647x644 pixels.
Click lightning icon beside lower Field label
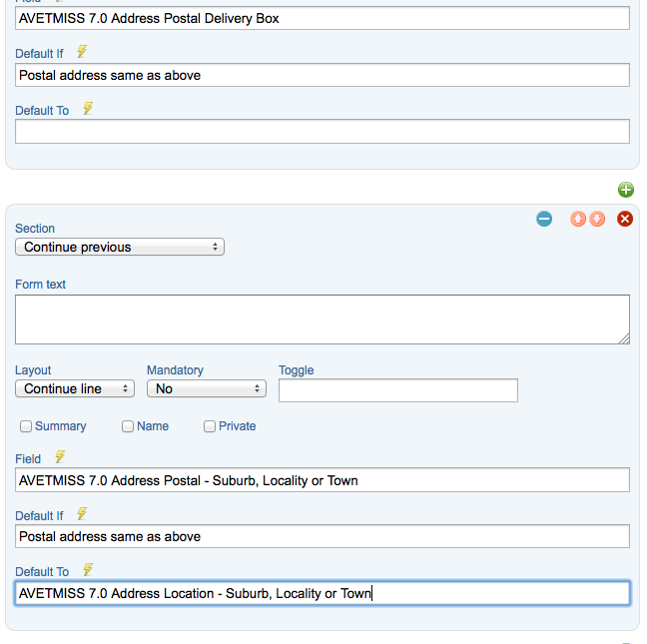[60, 456]
